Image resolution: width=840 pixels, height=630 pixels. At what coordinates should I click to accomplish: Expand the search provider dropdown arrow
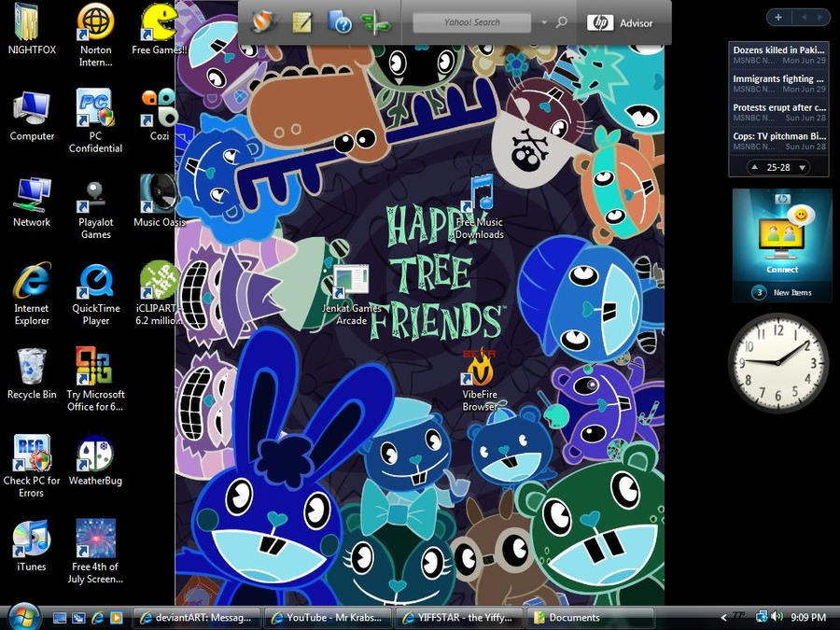pos(544,22)
